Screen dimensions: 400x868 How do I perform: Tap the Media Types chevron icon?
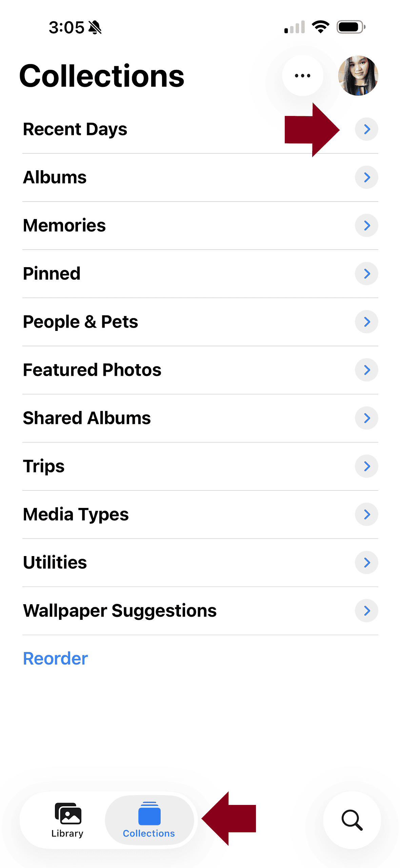tap(366, 514)
